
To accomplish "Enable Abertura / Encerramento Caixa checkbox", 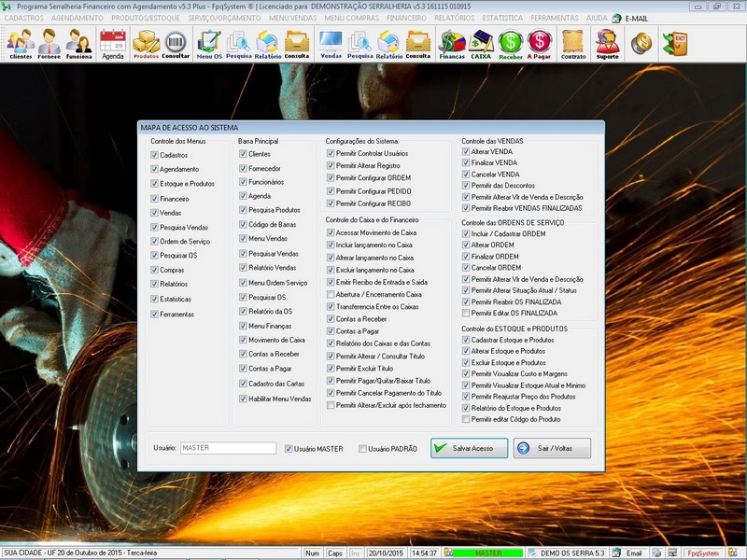I will (331, 294).
